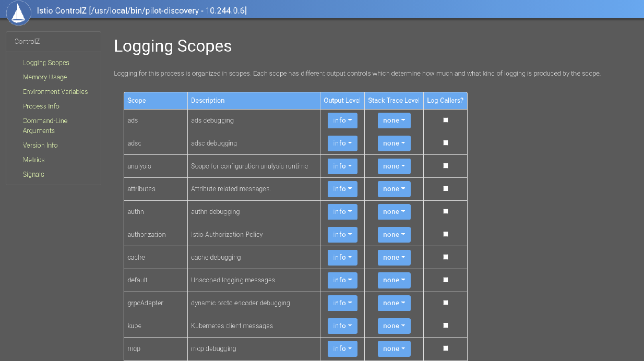Enable Log Callers for the cache scope
The height and width of the screenshot is (361, 644).
445,257
